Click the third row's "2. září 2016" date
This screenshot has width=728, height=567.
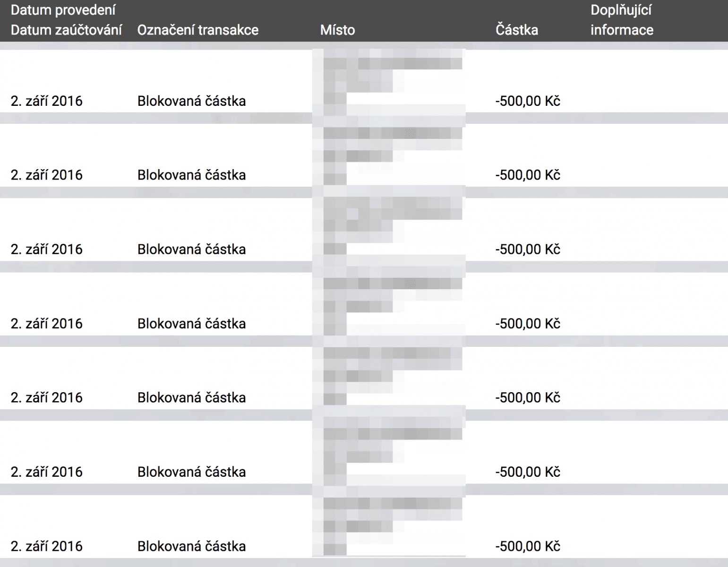(46, 249)
